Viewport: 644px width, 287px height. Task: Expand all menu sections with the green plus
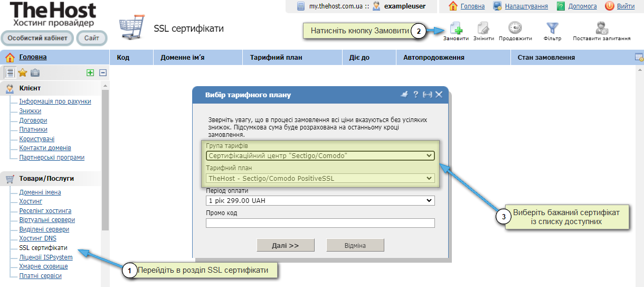90,73
